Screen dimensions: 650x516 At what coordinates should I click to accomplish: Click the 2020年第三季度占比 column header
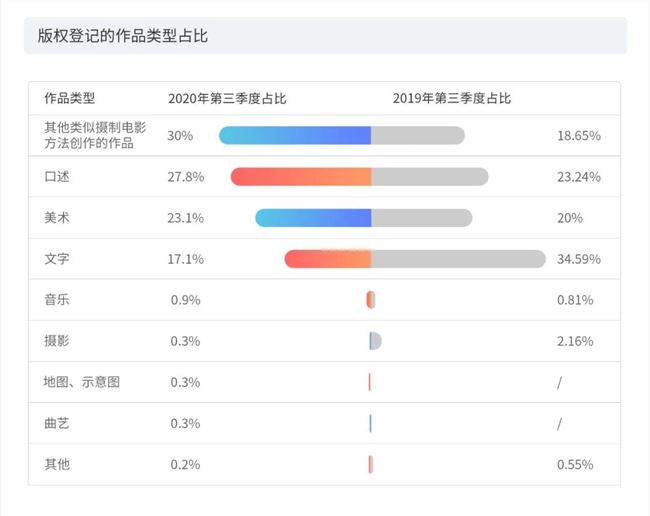point(226,98)
